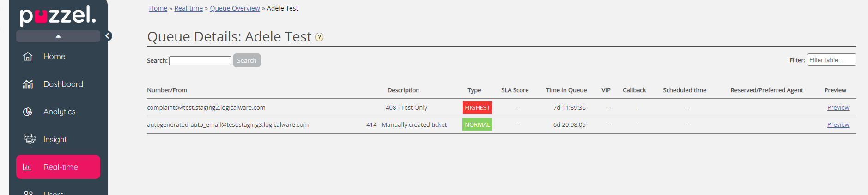
Task: Click the Analytics pie chart icon
Action: click(x=28, y=112)
